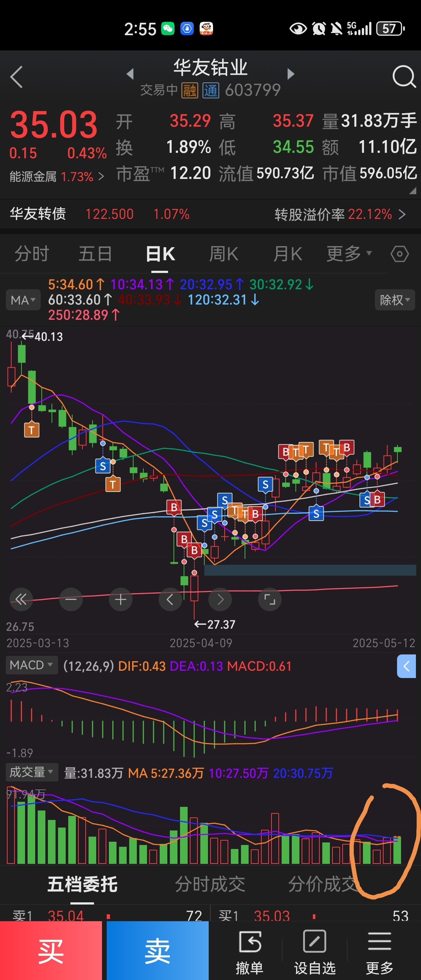Tap the battery indicator in status bar

390,29
